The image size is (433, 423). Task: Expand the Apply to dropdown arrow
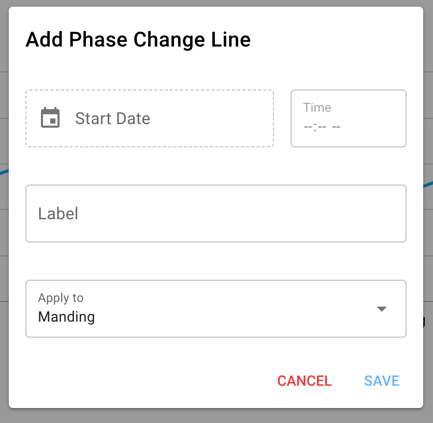381,309
